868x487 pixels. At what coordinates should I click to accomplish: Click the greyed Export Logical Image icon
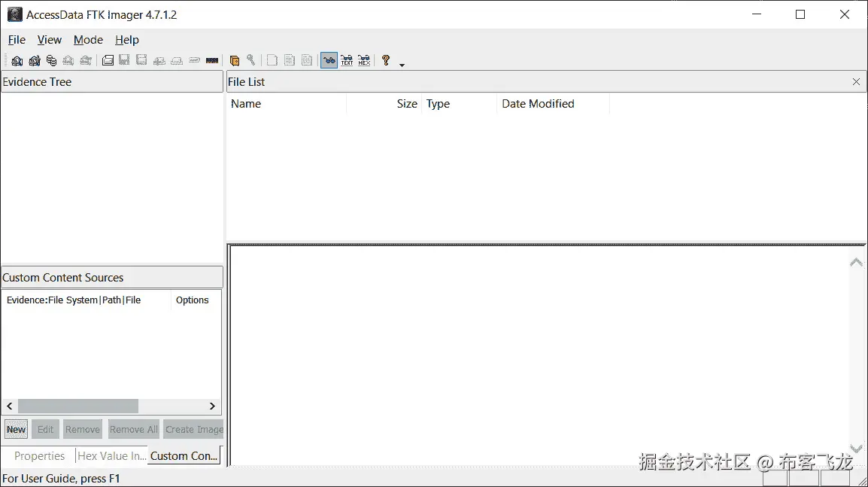pyautogui.click(x=141, y=60)
